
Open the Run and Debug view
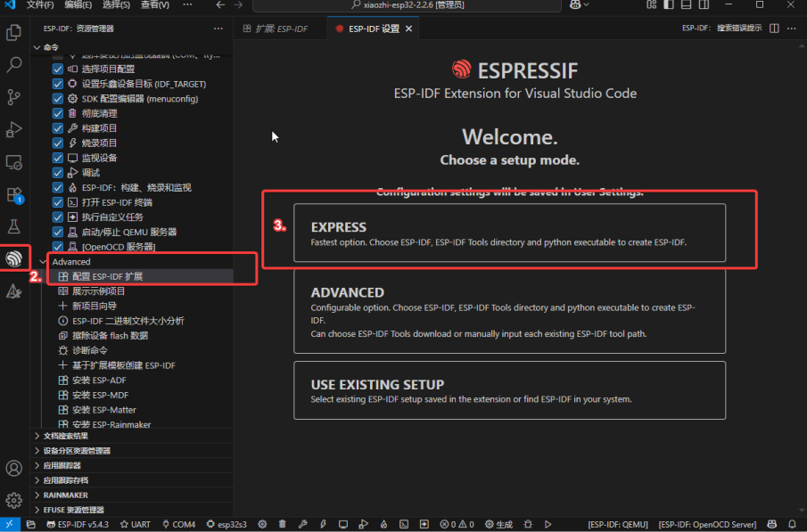(14, 129)
